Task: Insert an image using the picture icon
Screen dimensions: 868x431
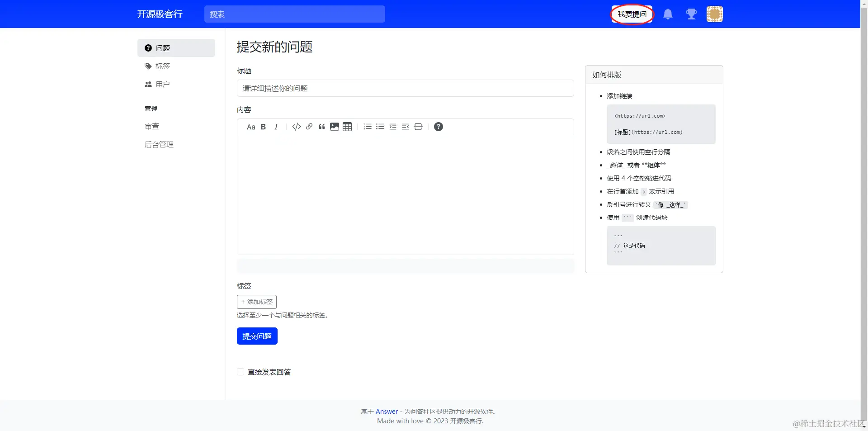Action: point(335,127)
